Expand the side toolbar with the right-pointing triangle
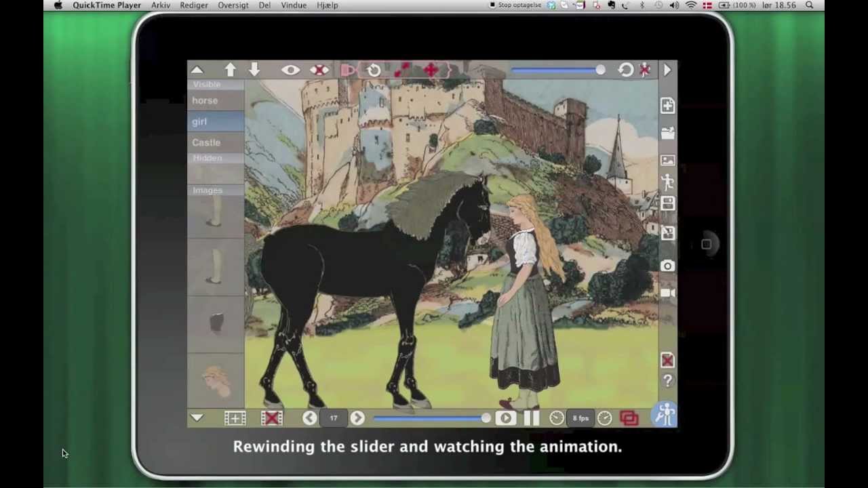Image resolution: width=868 pixels, height=488 pixels. 667,70
